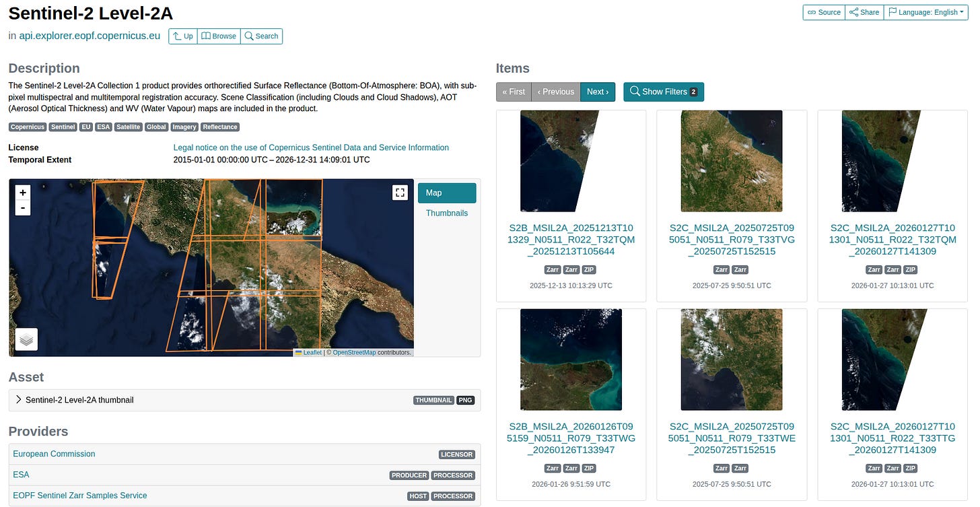This screenshot has height=507, width=980.
Task: Keep the Map view selected
Action: pos(446,192)
